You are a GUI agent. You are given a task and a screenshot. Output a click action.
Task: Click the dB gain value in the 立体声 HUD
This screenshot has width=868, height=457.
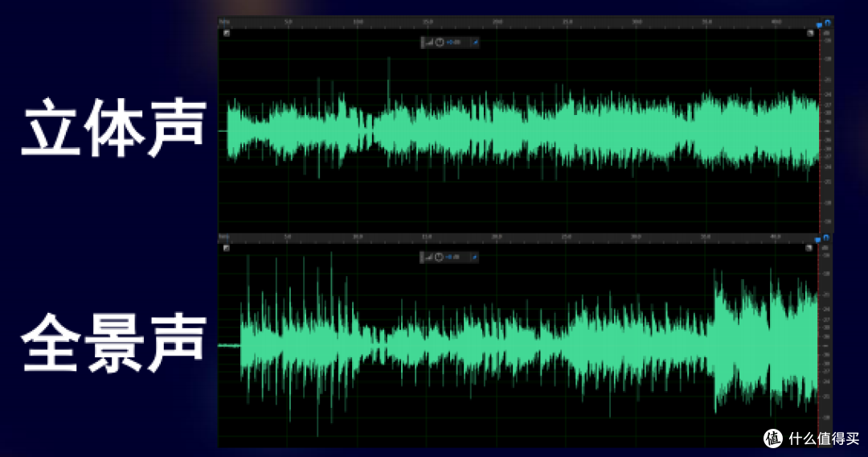tap(454, 42)
